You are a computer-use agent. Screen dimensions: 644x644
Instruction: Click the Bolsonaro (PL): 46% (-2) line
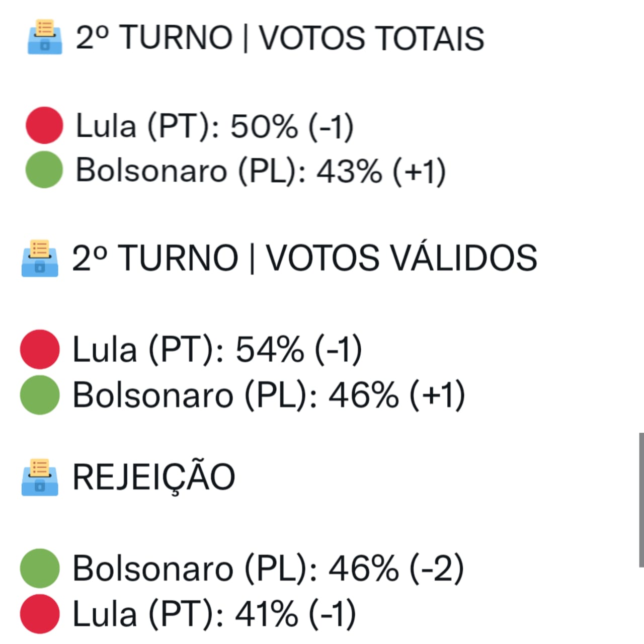(268, 569)
